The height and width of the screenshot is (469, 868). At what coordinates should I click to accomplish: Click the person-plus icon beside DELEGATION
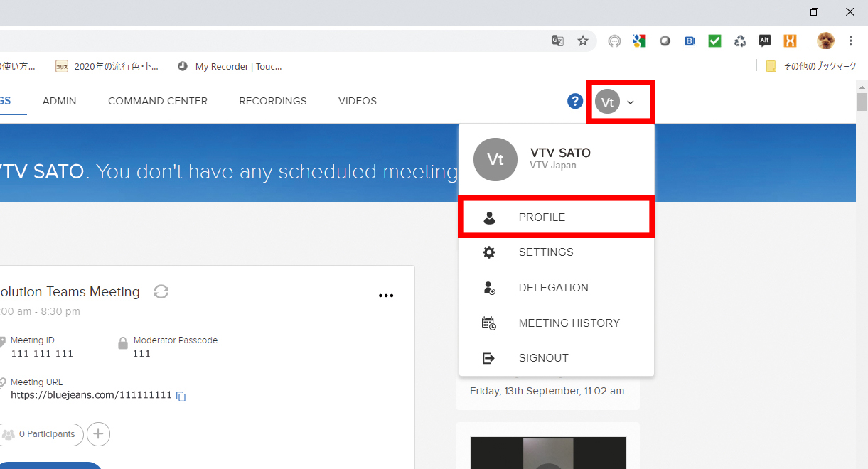pos(489,288)
